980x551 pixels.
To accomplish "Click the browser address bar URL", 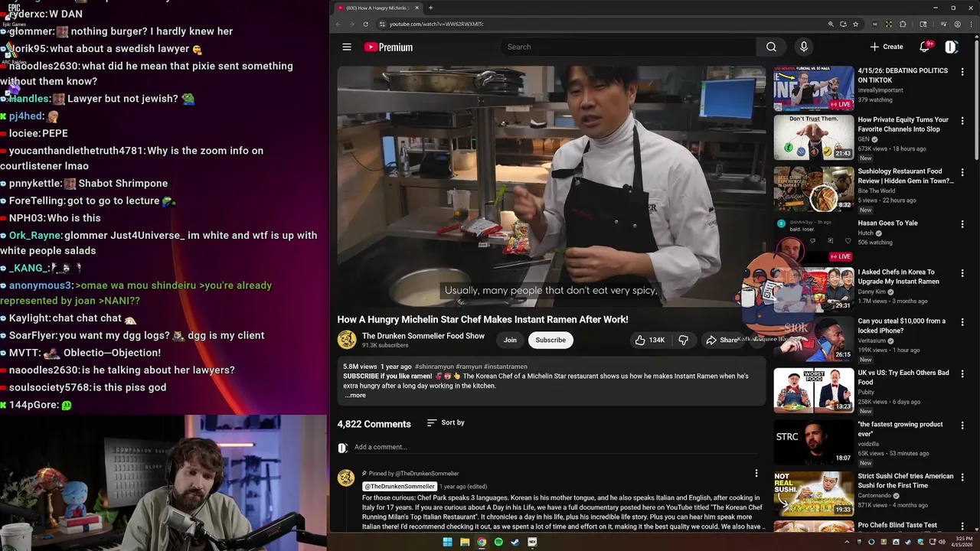I will click(x=436, y=24).
